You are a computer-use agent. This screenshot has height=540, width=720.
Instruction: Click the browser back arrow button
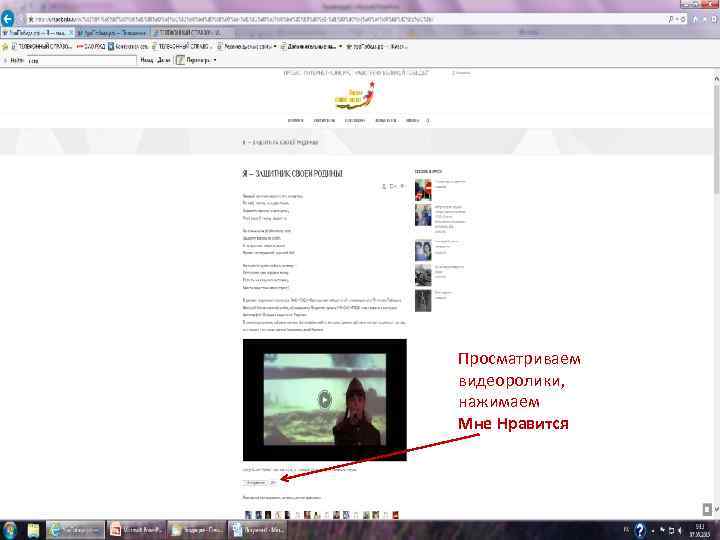point(7,19)
